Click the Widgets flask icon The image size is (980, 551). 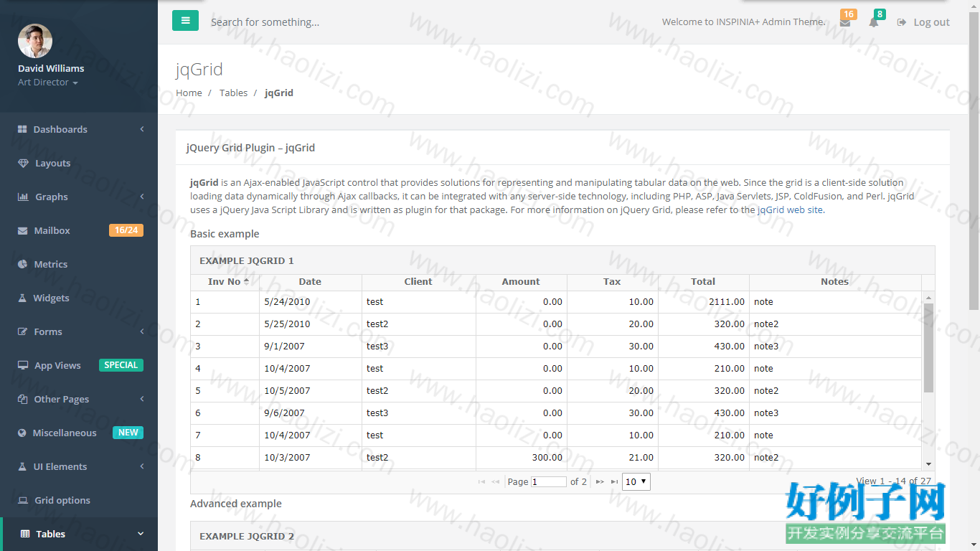[x=22, y=298]
